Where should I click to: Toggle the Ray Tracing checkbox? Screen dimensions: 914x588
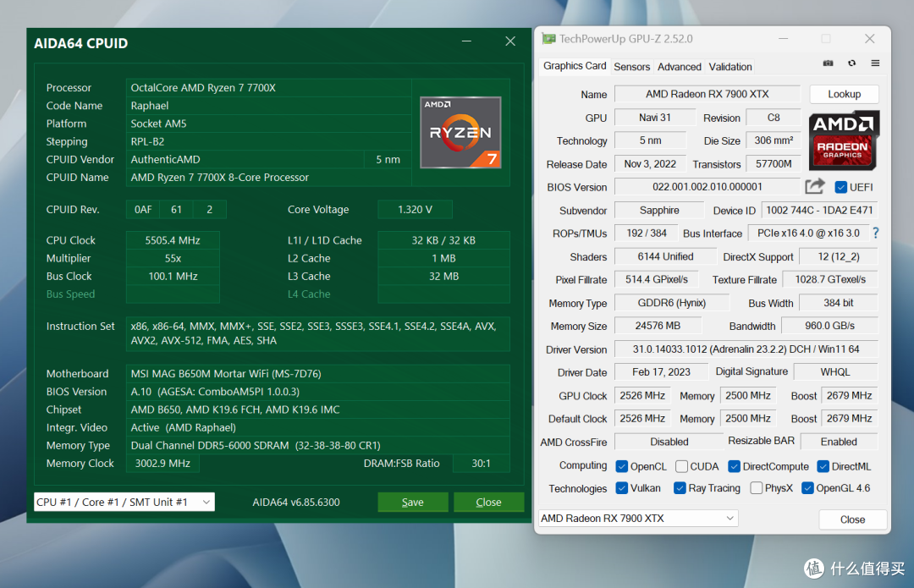coord(680,488)
